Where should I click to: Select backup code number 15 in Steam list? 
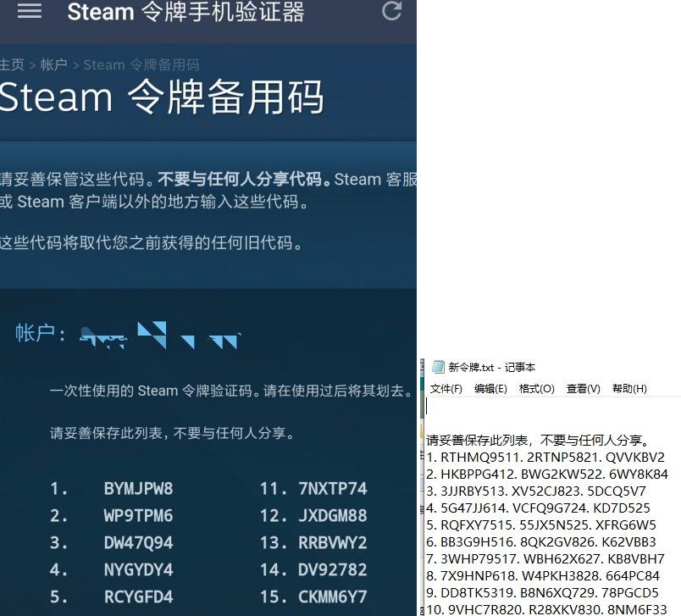[332, 597]
